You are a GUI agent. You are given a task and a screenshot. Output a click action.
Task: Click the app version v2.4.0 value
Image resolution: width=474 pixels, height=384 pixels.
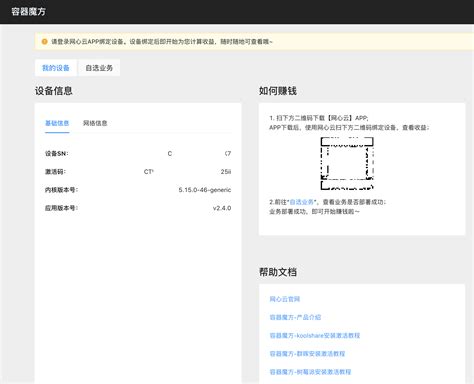click(x=222, y=208)
